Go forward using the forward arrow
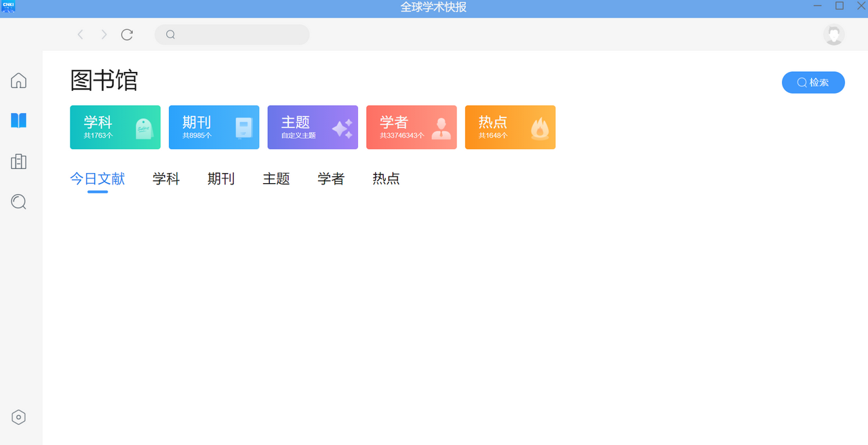 (103, 34)
